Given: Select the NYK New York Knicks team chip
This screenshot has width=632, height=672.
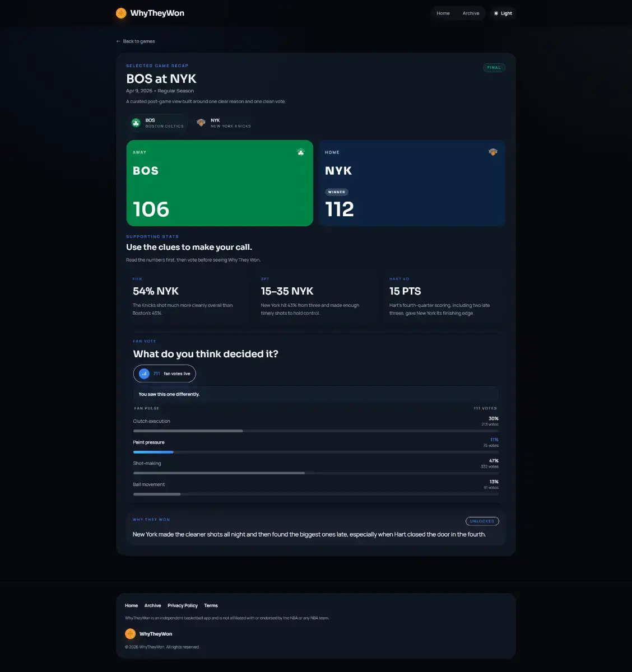Looking at the screenshot, I should click(x=224, y=123).
